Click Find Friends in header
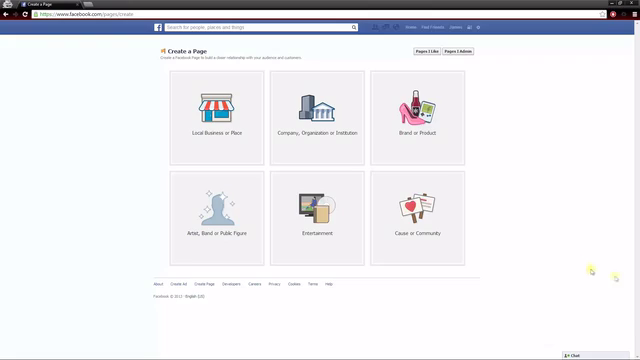This screenshot has height=360, width=640. (x=433, y=27)
